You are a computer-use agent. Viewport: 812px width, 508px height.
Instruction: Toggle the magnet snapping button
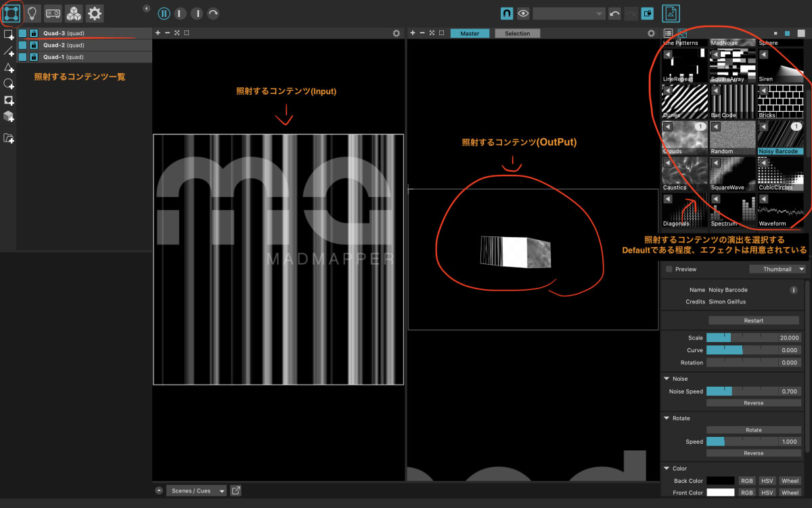507,13
